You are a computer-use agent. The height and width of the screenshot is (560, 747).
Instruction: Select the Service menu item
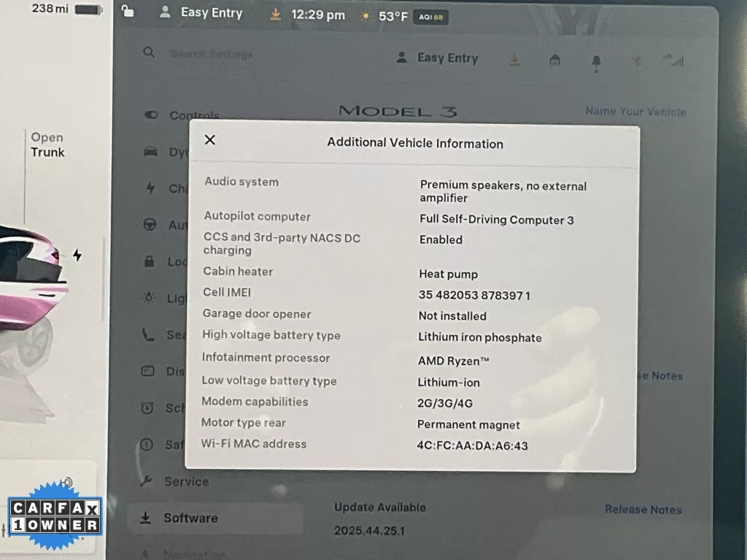pyautogui.click(x=185, y=481)
